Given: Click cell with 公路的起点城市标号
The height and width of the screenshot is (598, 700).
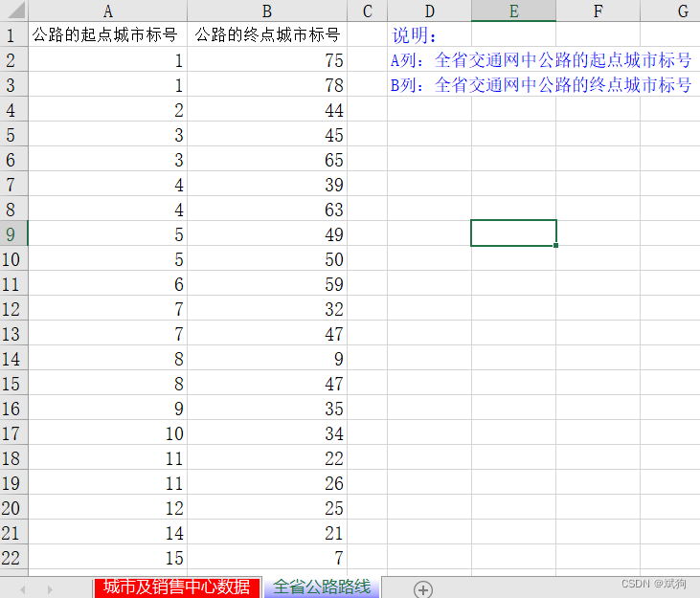Looking at the screenshot, I should click(107, 34).
